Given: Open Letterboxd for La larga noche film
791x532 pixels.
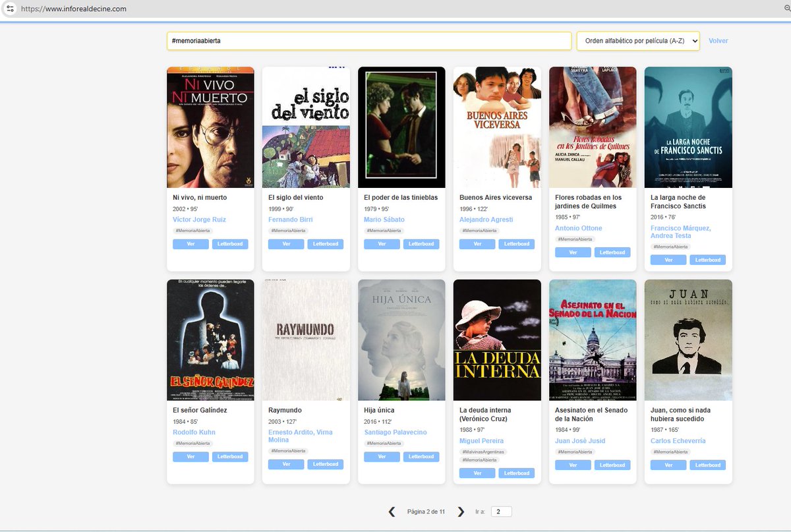Looking at the screenshot, I should (708, 260).
